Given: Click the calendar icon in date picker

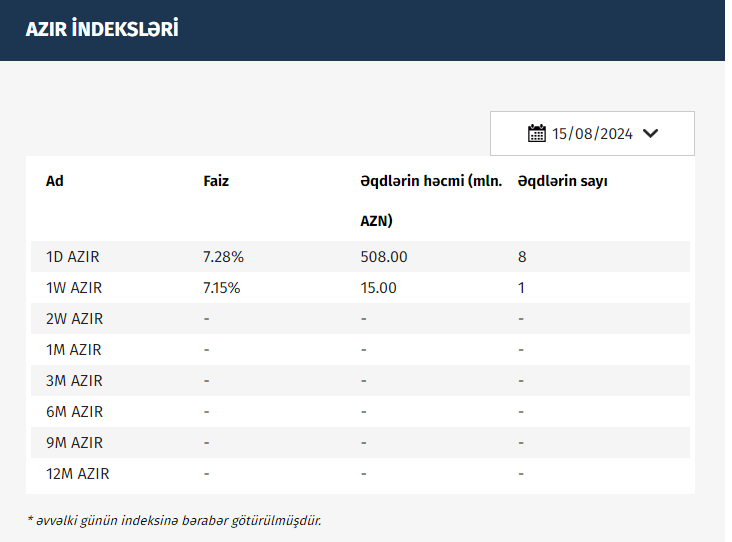Looking at the screenshot, I should pos(536,133).
